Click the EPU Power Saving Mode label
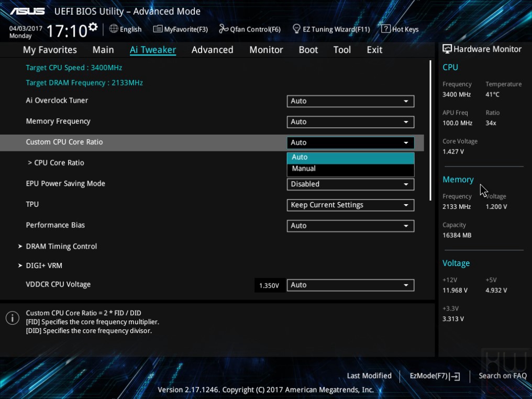The width and height of the screenshot is (532, 399). click(x=65, y=184)
